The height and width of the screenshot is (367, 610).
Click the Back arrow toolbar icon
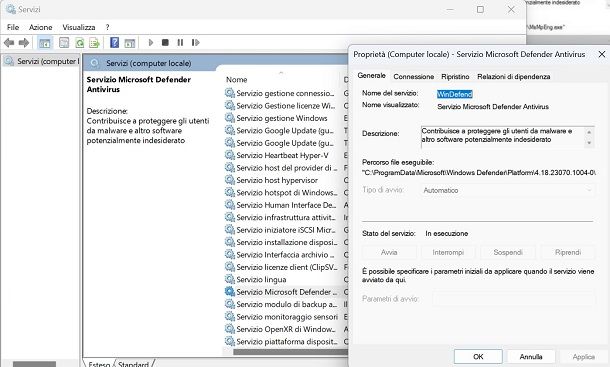[x=9, y=42]
